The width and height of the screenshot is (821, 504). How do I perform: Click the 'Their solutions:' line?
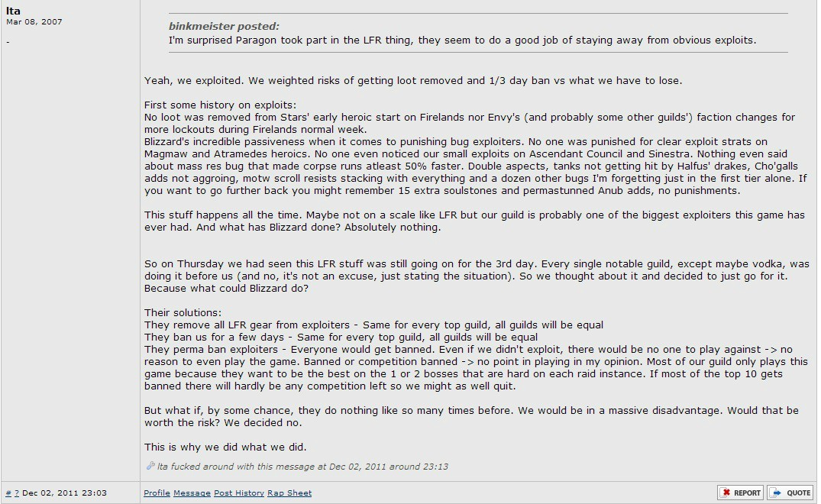click(183, 312)
